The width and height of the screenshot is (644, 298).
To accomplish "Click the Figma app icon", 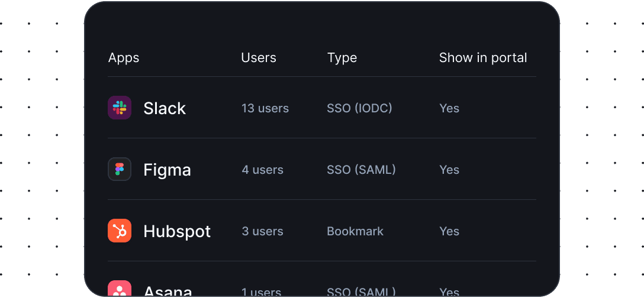I will pyautogui.click(x=120, y=169).
